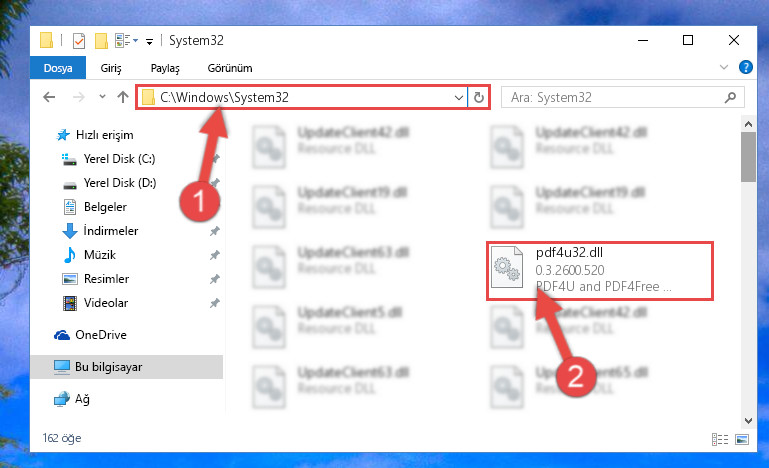Open recent locations dropdown arrow

[102, 97]
